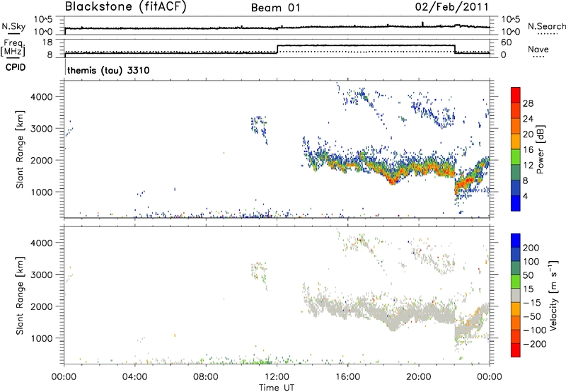
Task: Click the "CPID" row label
Action: [16, 67]
